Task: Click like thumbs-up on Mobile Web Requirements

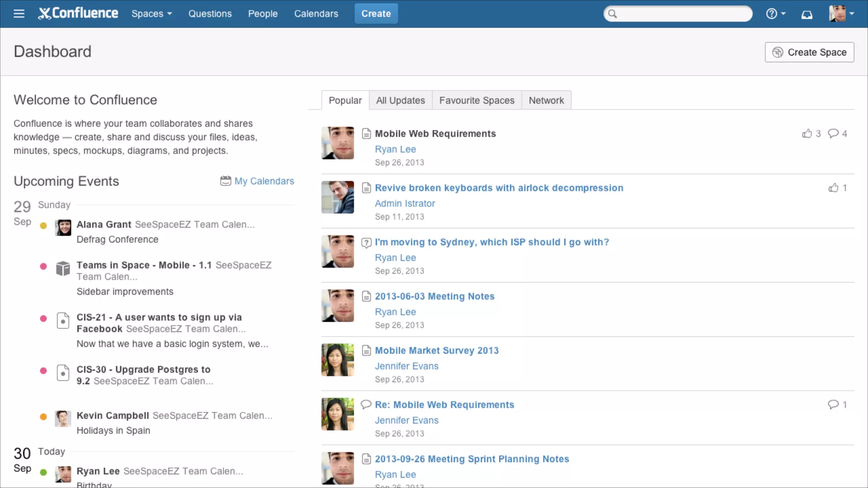Action: 807,134
